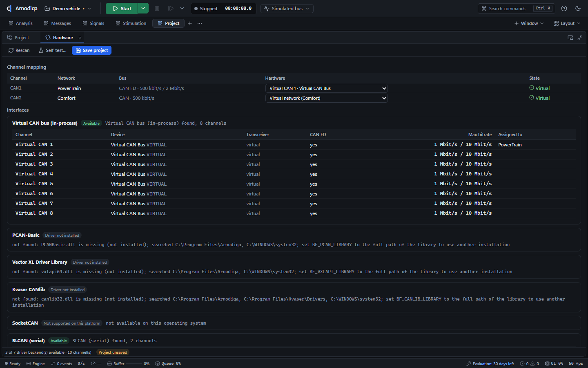Open the Simulated bus selector
The height and width of the screenshot is (368, 588).
pos(287,9)
